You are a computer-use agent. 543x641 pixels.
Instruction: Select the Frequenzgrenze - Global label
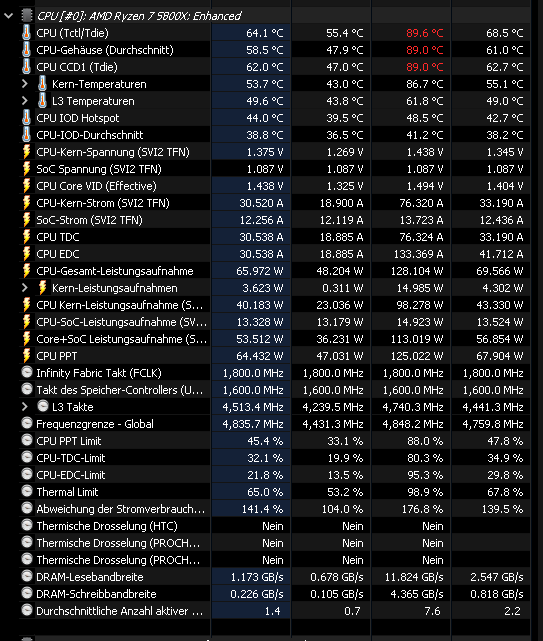[95, 424]
